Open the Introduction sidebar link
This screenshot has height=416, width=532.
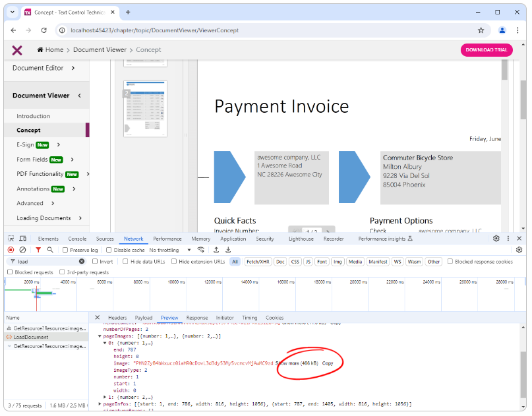pos(33,117)
